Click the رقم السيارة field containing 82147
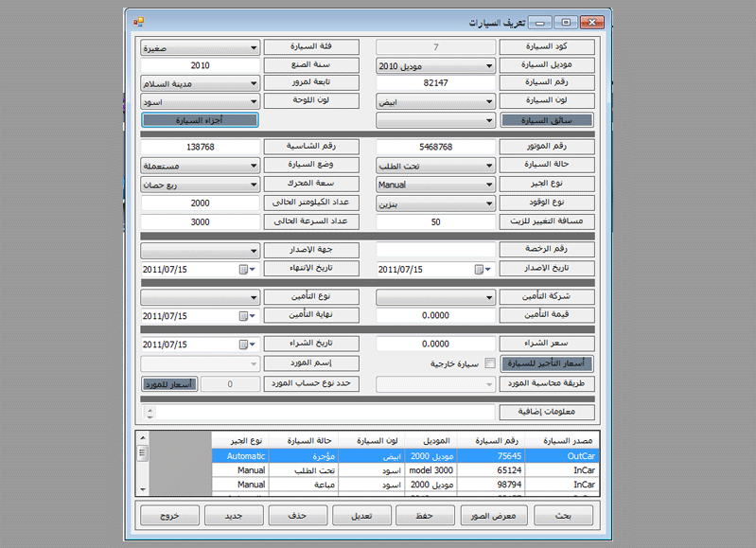The height and width of the screenshot is (548, 756). pos(436,83)
